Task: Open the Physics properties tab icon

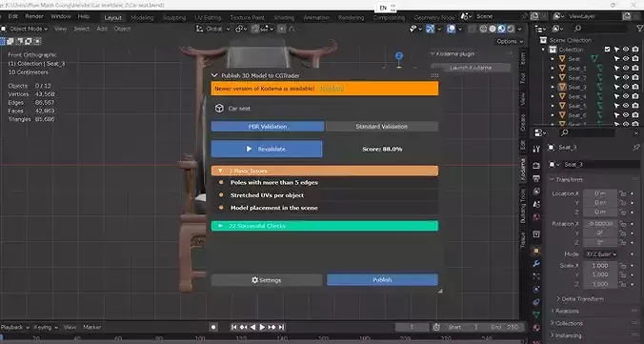Action: [536, 289]
